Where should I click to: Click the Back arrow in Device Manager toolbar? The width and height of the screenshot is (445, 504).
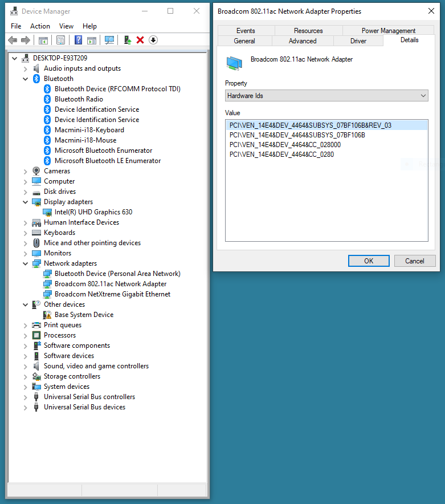pos(13,40)
